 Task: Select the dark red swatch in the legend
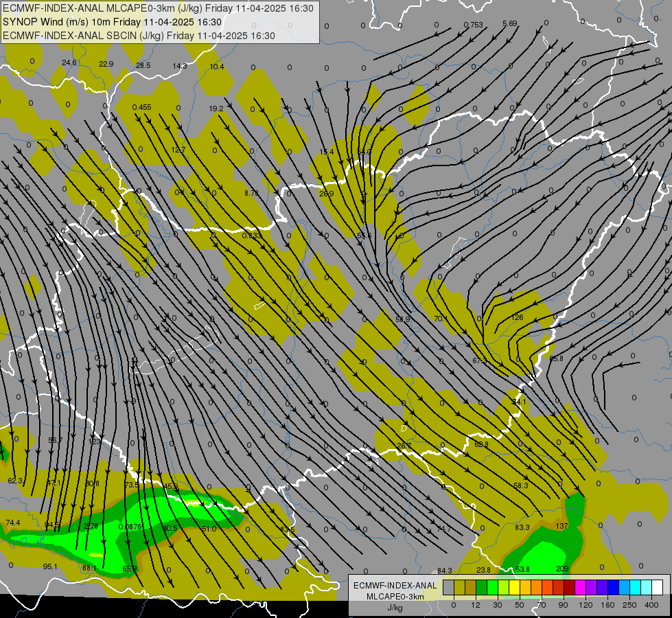(569, 587)
